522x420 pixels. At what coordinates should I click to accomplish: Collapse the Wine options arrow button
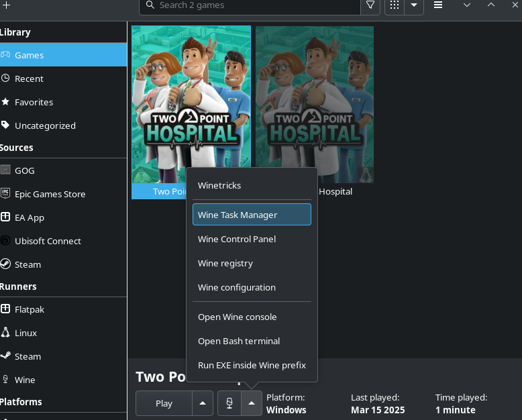tap(252, 403)
